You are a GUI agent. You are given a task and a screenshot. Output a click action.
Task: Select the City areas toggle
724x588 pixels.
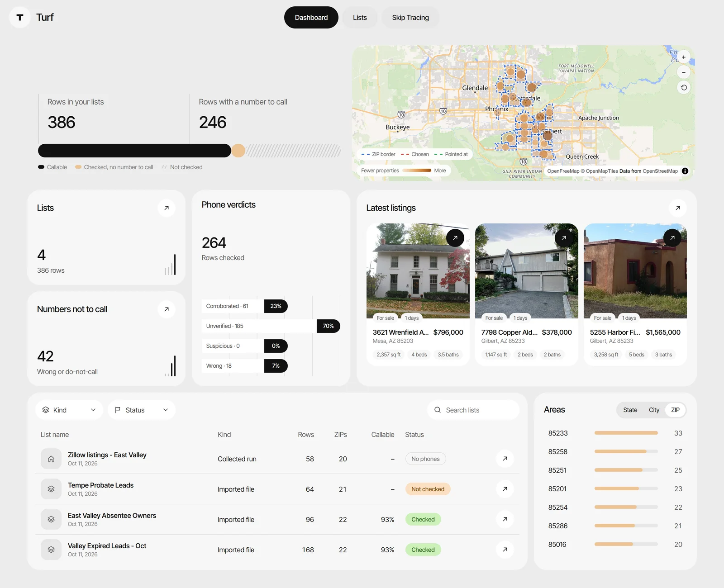[x=654, y=410]
